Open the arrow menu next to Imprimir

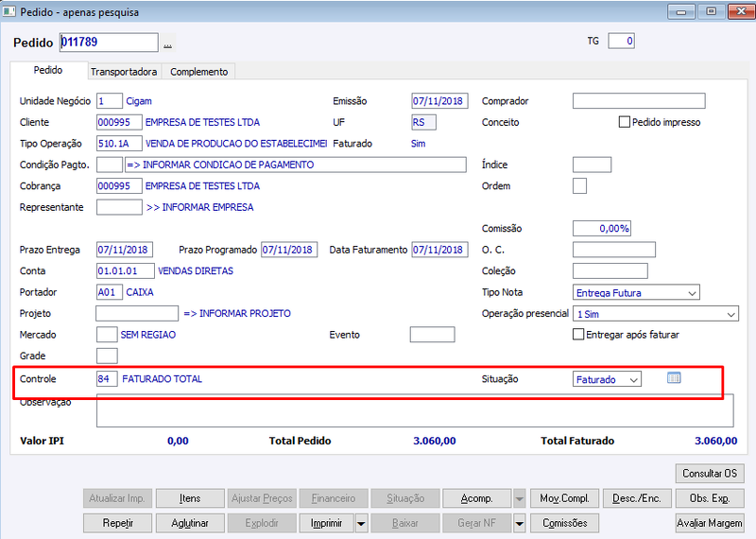pos(361,523)
